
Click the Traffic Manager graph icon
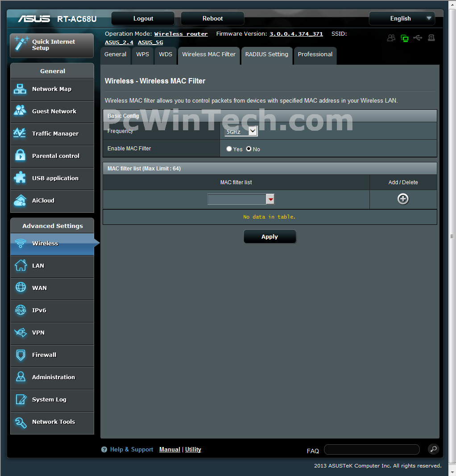pos(20,133)
